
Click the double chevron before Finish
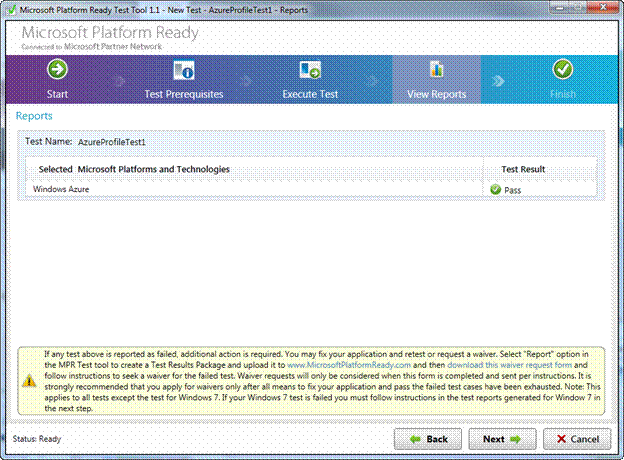[498, 81]
